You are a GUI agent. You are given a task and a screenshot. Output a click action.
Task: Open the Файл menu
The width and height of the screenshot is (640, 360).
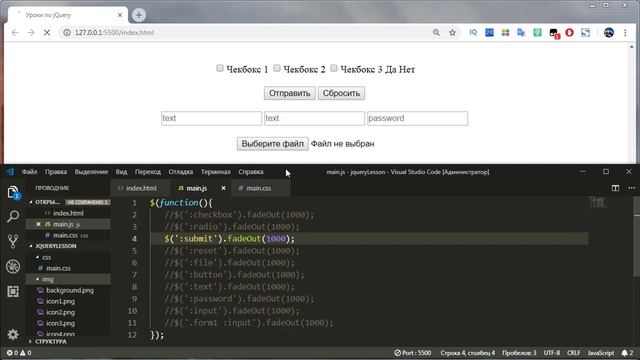point(29,172)
